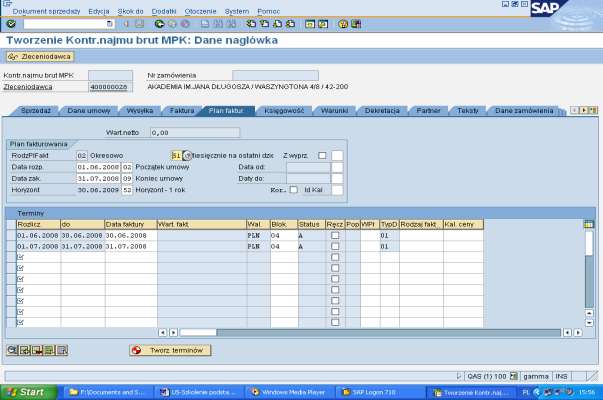The height and width of the screenshot is (400, 603).
Task: Click the Tworz. terminów button
Action: pos(170,350)
